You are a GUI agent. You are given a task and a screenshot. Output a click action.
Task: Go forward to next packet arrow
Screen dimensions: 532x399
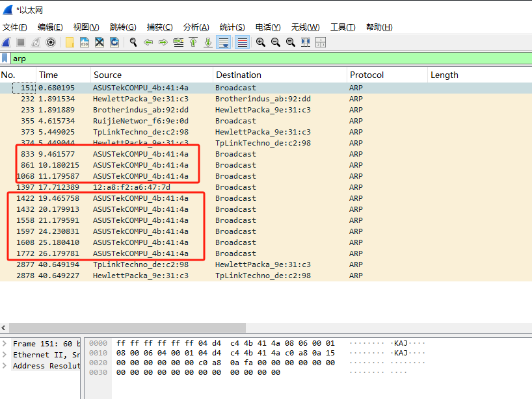[163, 42]
